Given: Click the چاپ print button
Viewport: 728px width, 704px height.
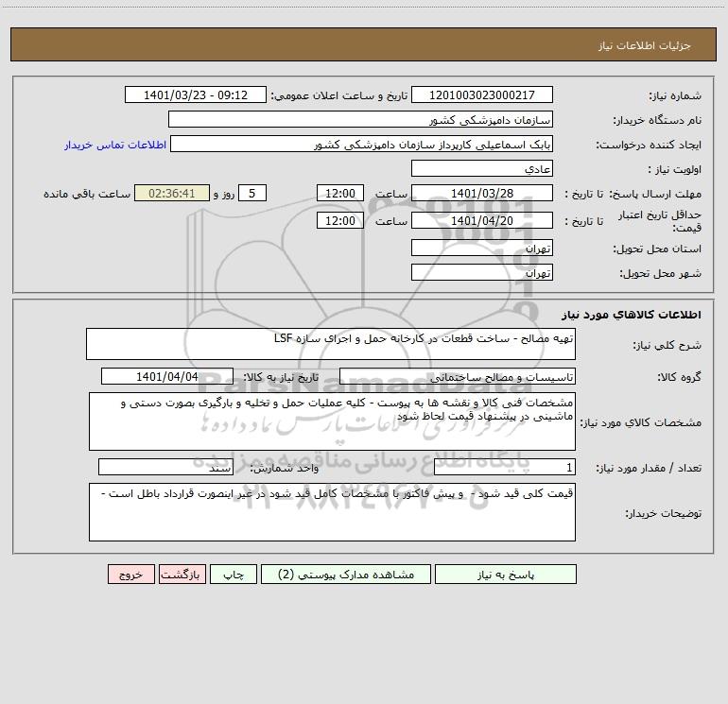Looking at the screenshot, I should (234, 574).
